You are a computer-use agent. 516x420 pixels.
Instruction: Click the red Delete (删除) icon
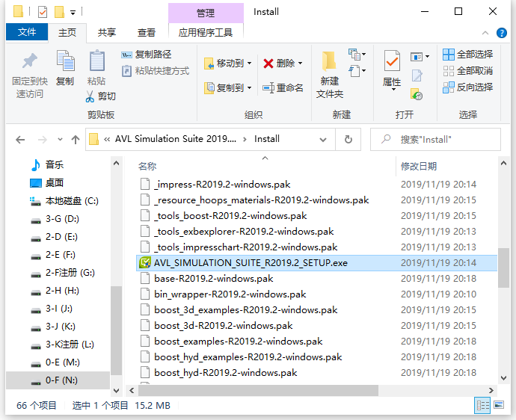point(268,63)
